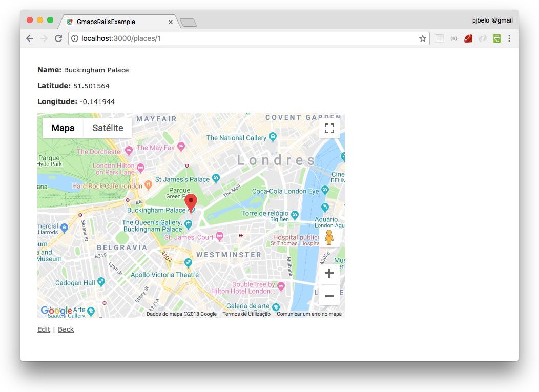The height and width of the screenshot is (392, 539).
Task: Click the Edit link
Action: [44, 329]
